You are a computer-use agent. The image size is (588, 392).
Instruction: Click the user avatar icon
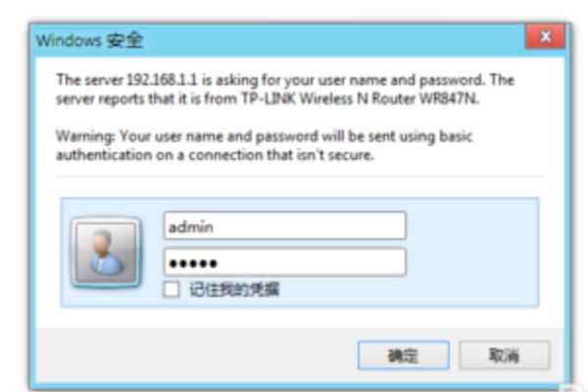(x=106, y=253)
